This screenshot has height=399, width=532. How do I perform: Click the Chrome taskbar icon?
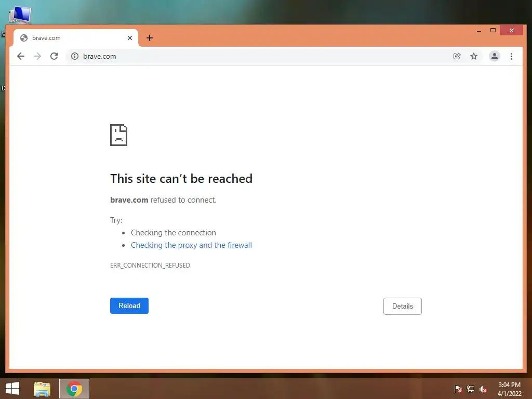pyautogui.click(x=74, y=389)
